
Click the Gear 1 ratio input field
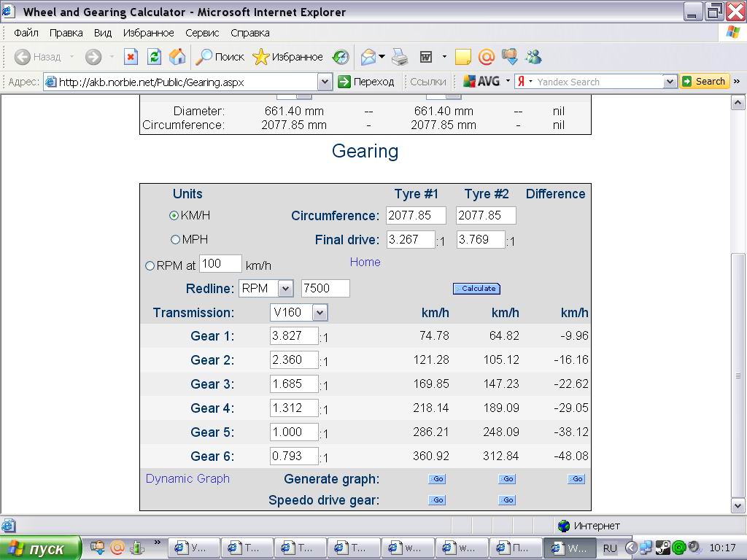294,336
